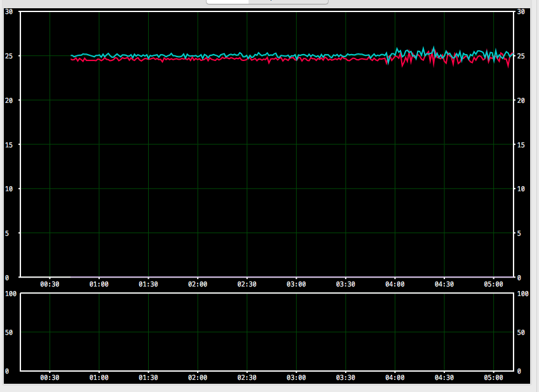Click the start of the cyan data line

(x=71, y=56)
